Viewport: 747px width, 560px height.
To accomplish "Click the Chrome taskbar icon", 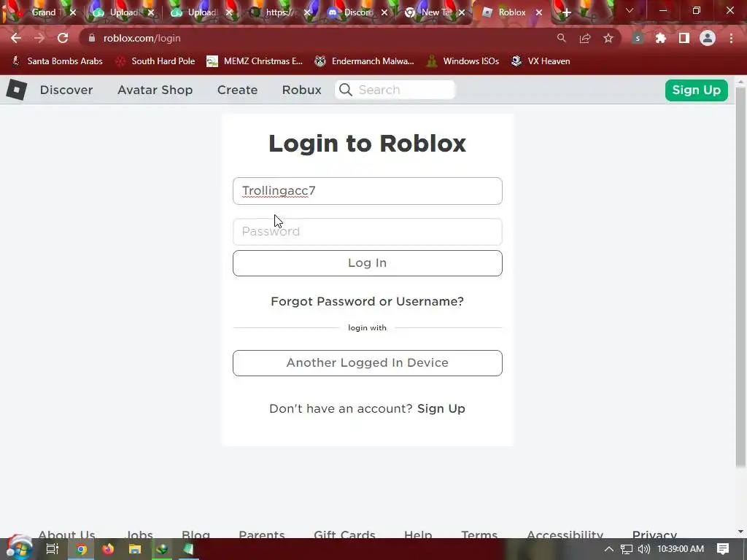I will click(x=82, y=549).
